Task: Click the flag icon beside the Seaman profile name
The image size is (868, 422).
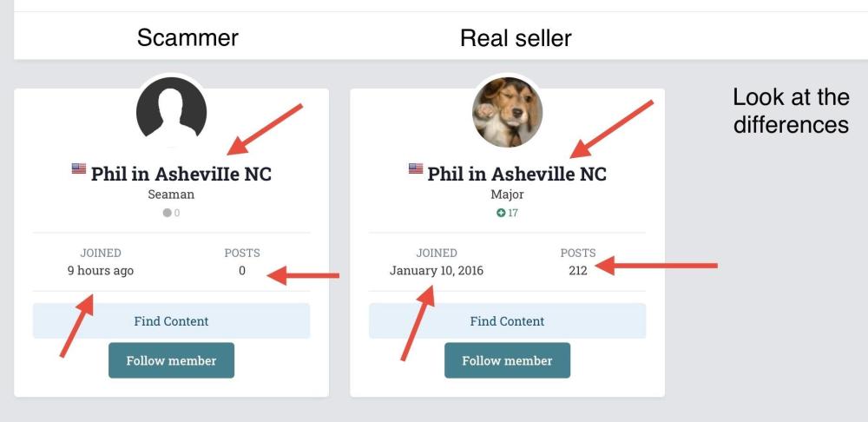Action: coord(79,169)
